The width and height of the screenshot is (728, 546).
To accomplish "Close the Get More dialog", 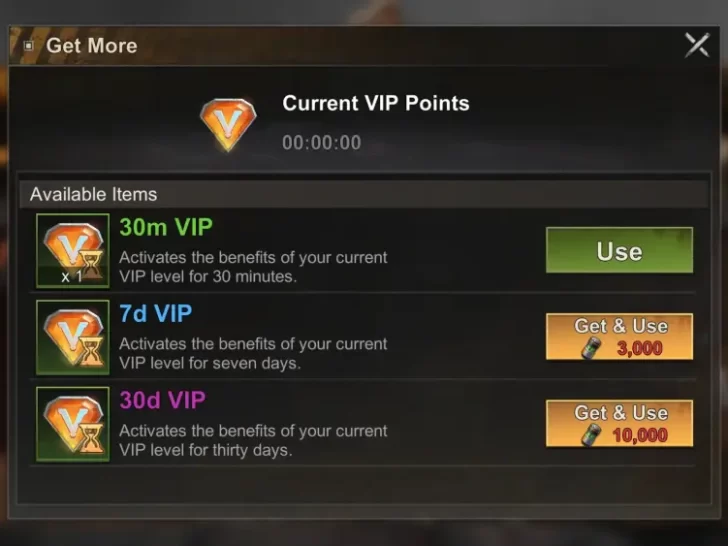I will [x=697, y=45].
